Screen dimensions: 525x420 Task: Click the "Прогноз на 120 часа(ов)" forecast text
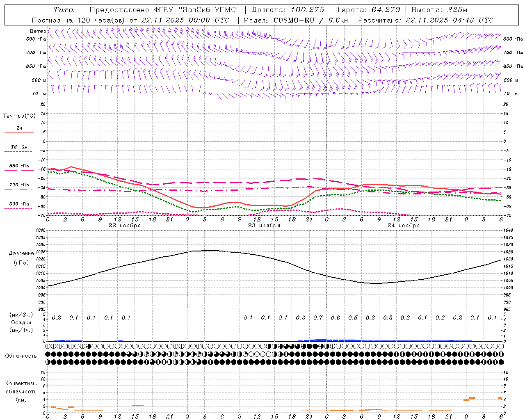[79, 20]
